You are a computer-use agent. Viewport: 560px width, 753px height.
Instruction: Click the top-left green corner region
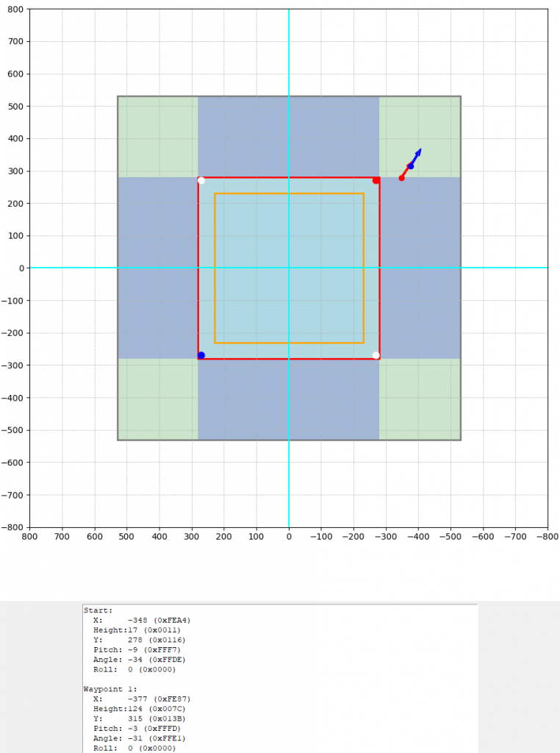[158, 137]
